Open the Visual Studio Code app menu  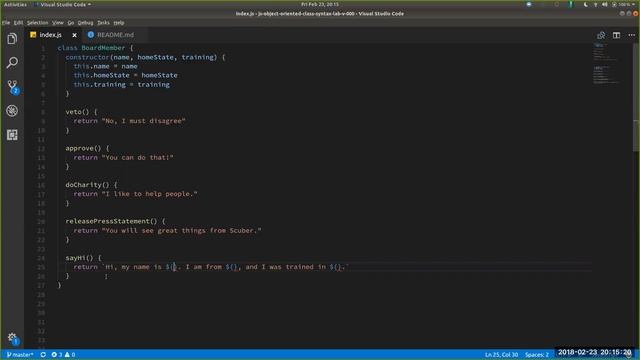[x=63, y=4]
